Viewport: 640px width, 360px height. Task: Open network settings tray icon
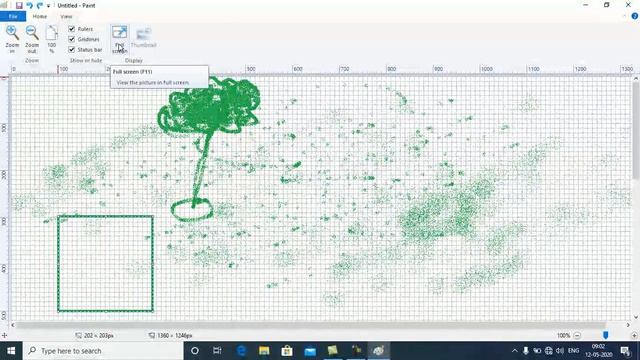tap(549, 351)
